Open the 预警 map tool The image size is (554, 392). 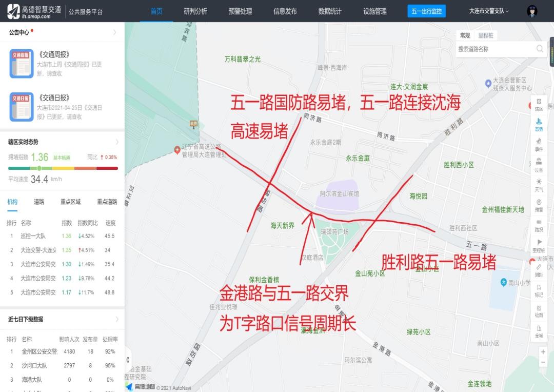(539, 205)
